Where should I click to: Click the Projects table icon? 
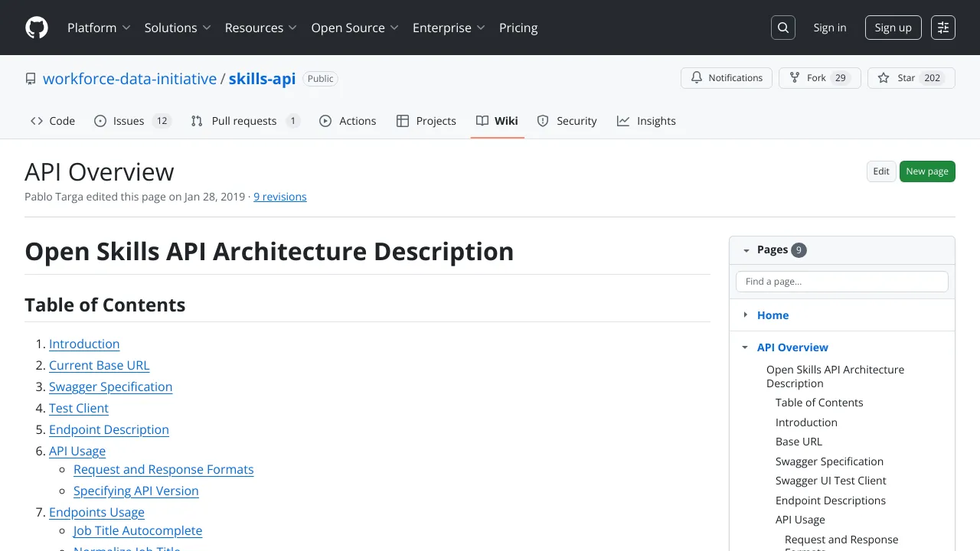403,121
